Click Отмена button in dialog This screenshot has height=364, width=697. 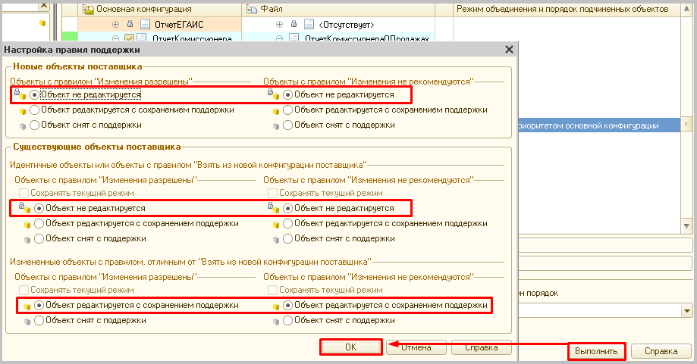pos(416,348)
